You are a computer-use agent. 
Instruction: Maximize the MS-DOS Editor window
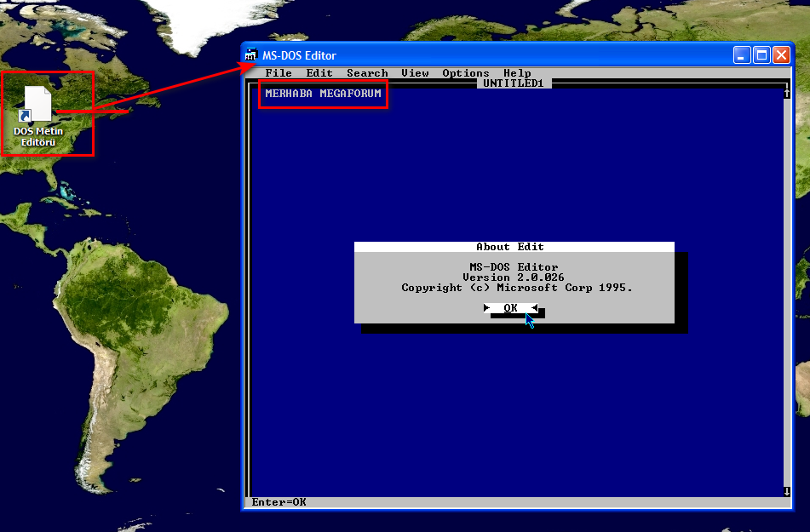tap(761, 54)
